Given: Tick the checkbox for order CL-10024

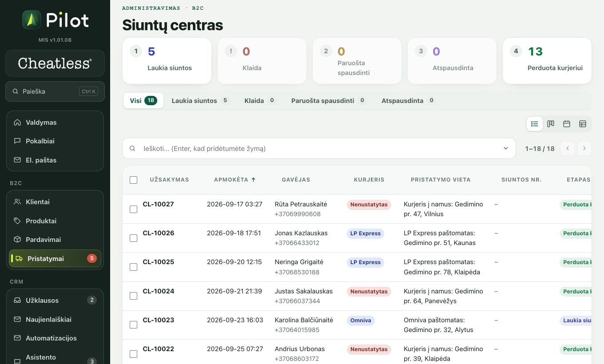Looking at the screenshot, I should [x=133, y=296].
